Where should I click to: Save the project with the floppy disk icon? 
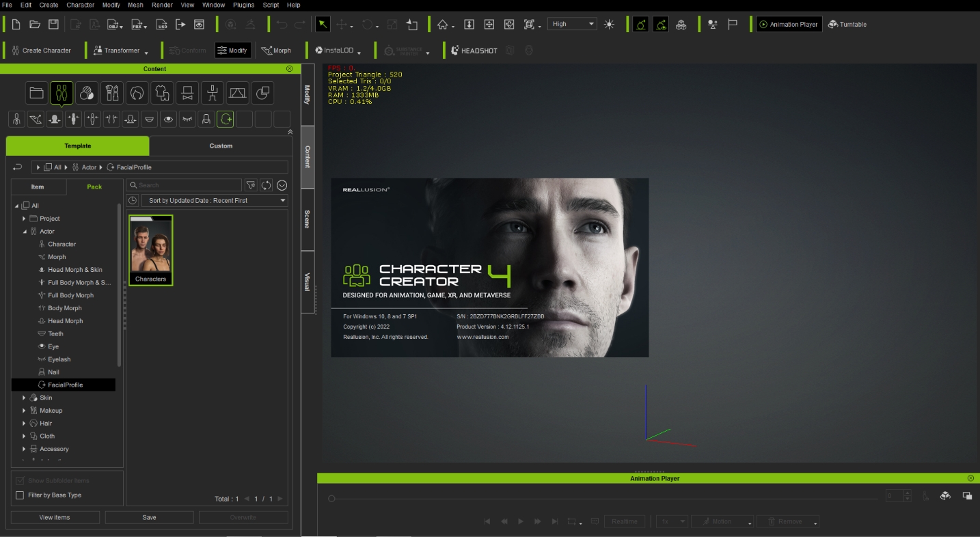coord(53,25)
